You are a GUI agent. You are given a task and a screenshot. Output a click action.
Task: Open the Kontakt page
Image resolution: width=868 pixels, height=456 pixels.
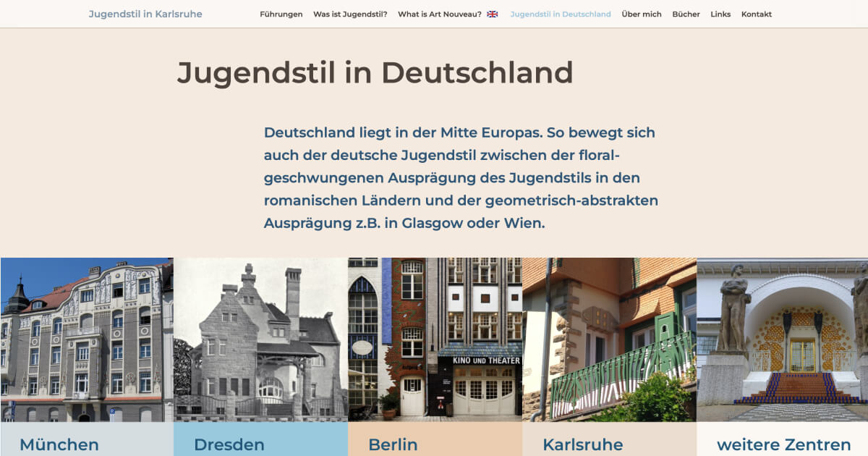click(756, 13)
